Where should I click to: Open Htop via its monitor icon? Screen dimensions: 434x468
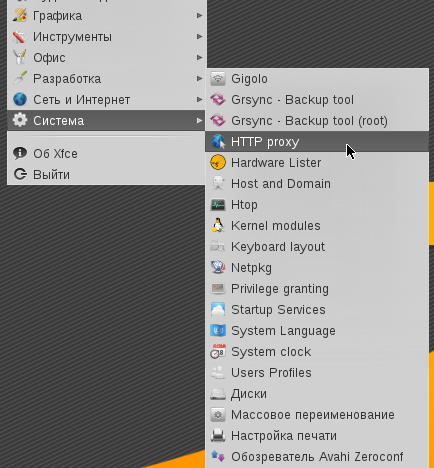(x=218, y=205)
